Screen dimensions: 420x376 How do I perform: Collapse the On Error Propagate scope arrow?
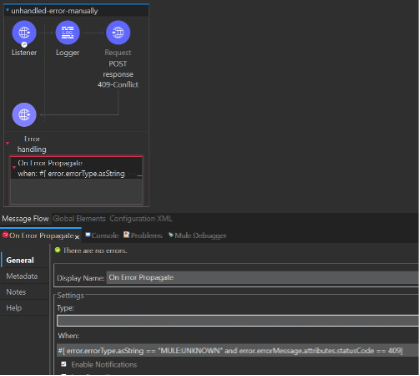[14, 167]
